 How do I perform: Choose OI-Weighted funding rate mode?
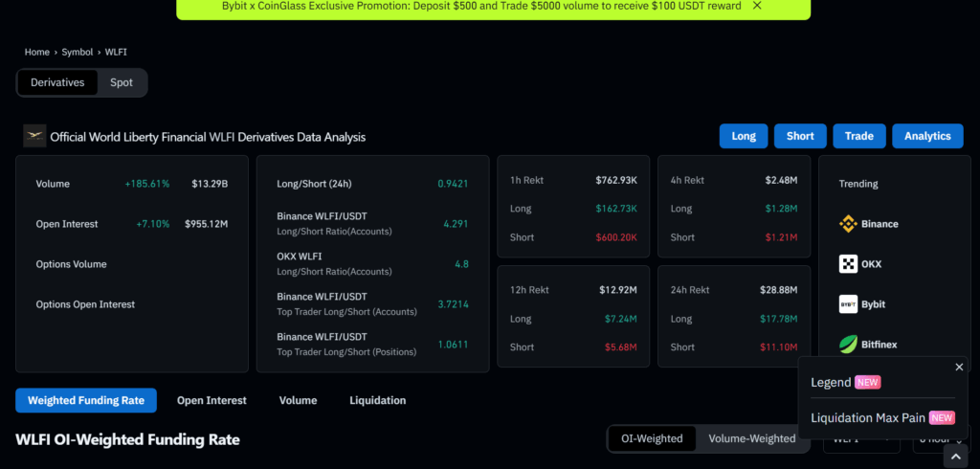[x=652, y=438]
